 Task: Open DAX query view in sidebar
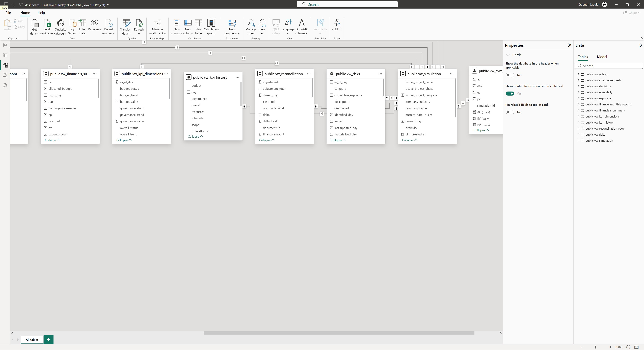(x=5, y=75)
